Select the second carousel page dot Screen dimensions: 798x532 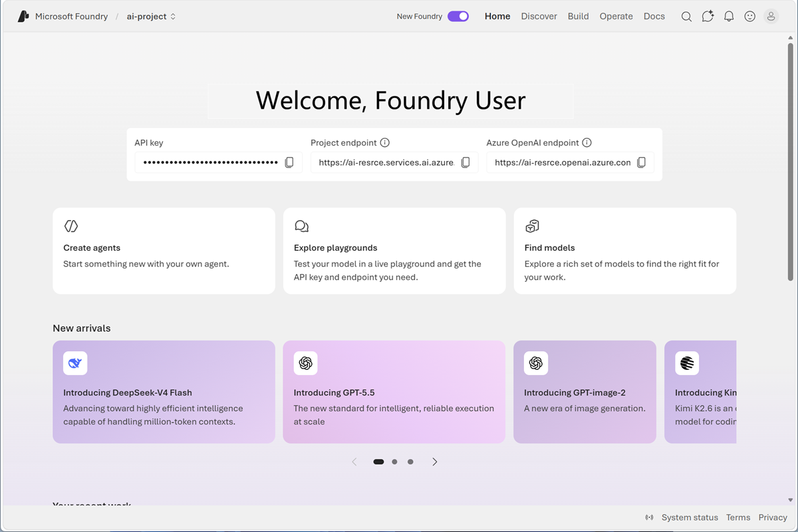394,462
